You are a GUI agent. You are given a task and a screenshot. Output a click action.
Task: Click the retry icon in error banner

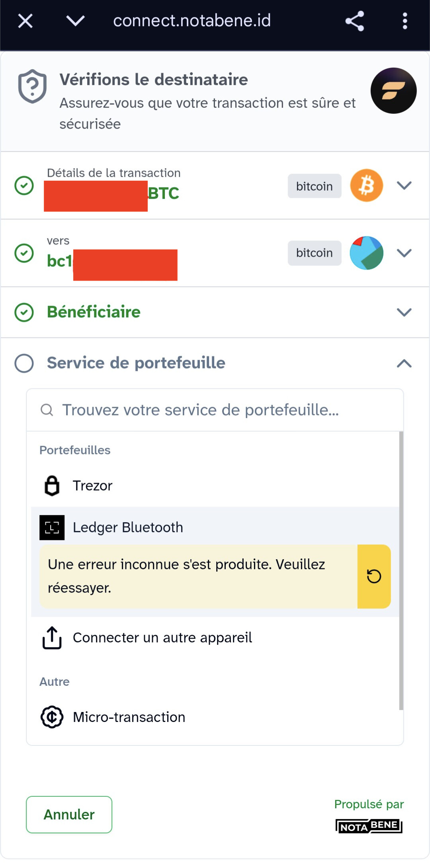pos(374,576)
